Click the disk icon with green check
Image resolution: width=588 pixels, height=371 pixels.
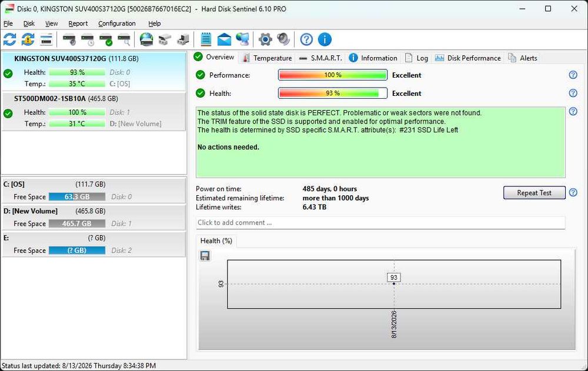point(106,39)
